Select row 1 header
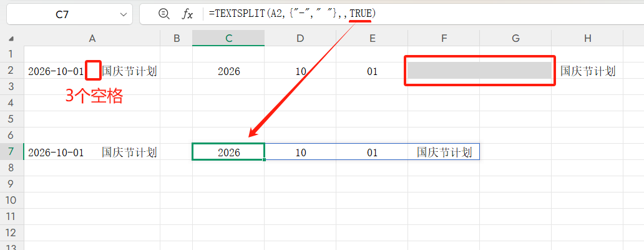 (11, 54)
